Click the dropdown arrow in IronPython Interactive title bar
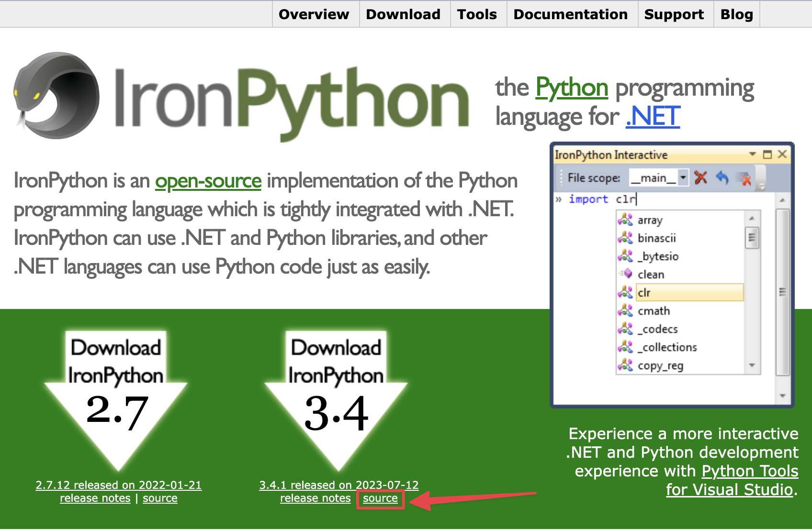This screenshot has width=812, height=530. [753, 155]
